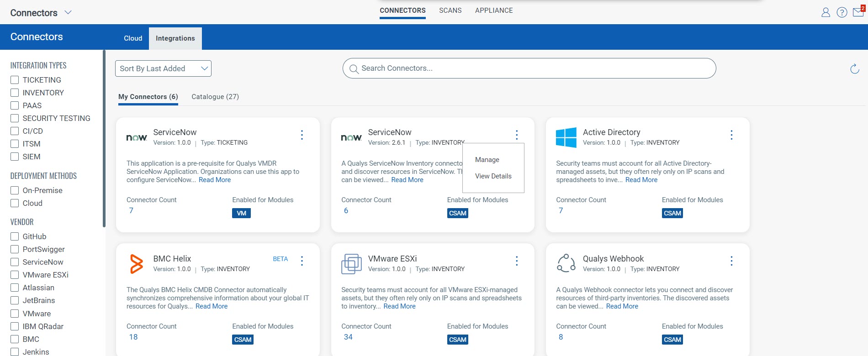The height and width of the screenshot is (356, 868).
Task: Click the left filter panel scrollbar
Action: coord(104,137)
